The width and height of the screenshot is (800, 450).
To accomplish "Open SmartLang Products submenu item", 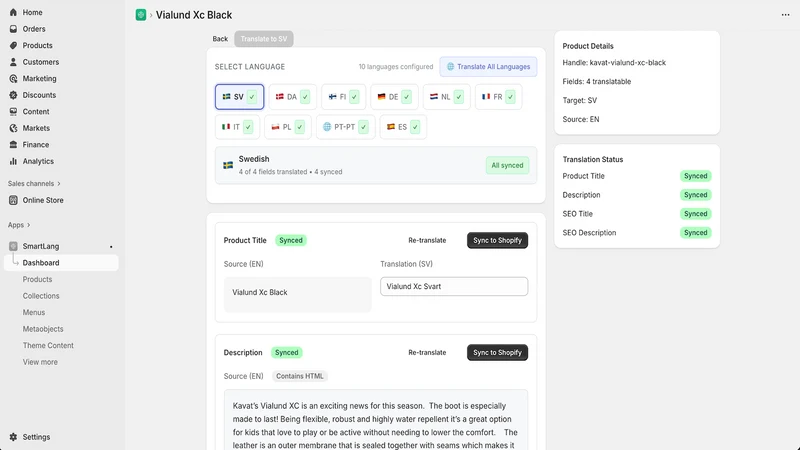I will click(37, 280).
